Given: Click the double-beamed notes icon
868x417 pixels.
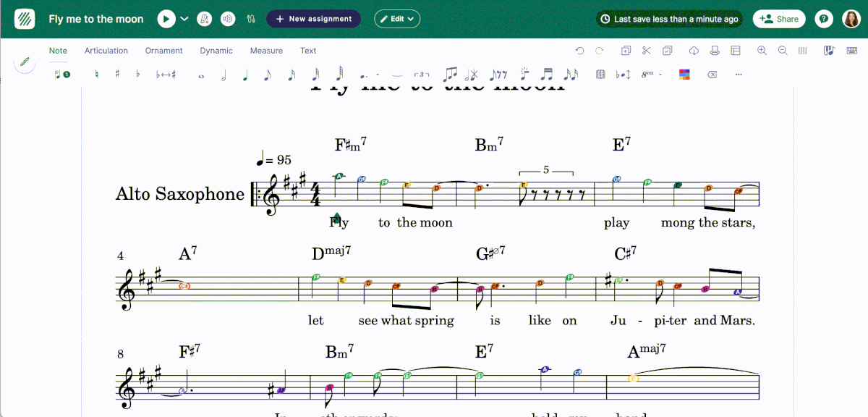Looking at the screenshot, I should tap(547, 74).
